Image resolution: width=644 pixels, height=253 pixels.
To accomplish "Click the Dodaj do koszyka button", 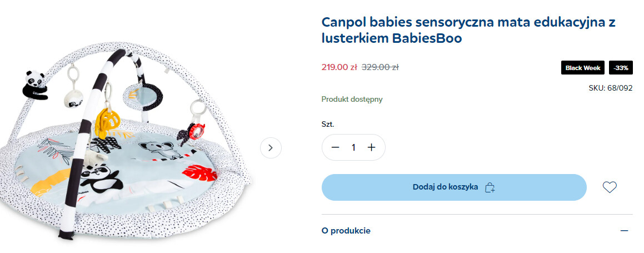I will 445,187.
